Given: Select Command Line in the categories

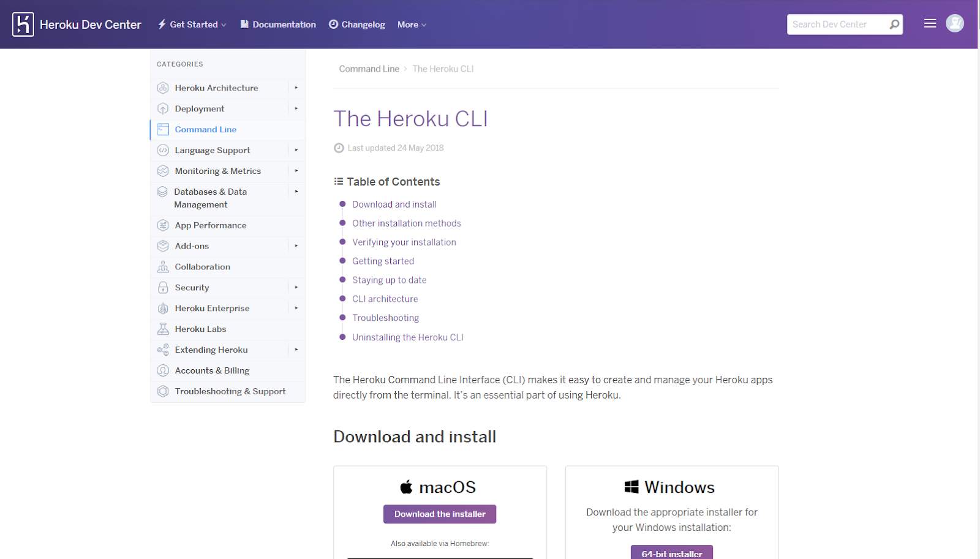Looking at the screenshot, I should (x=206, y=129).
